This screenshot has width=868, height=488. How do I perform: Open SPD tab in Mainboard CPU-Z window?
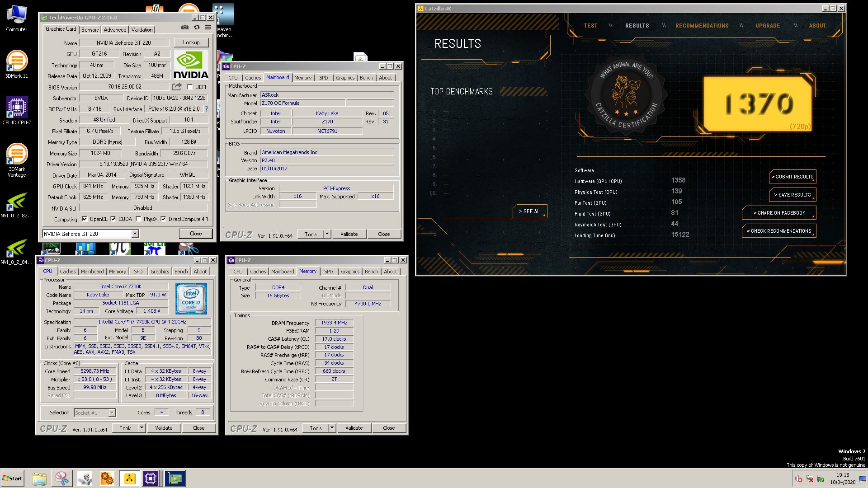point(324,78)
